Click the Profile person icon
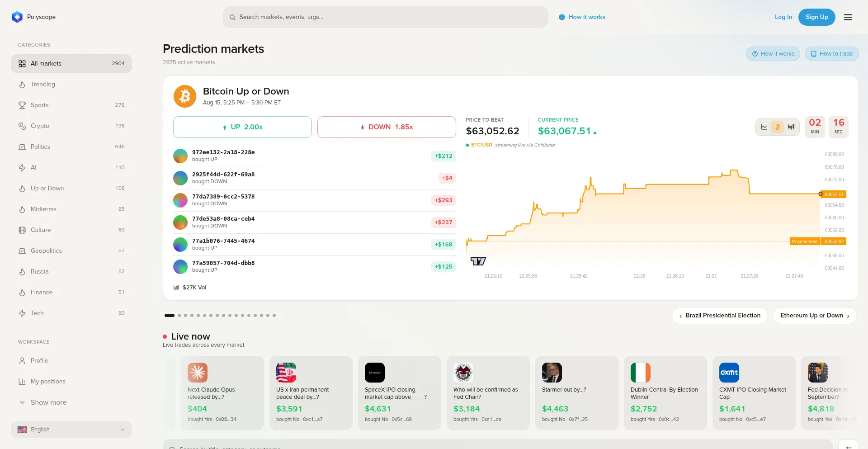This screenshot has width=868, height=449. point(22,361)
